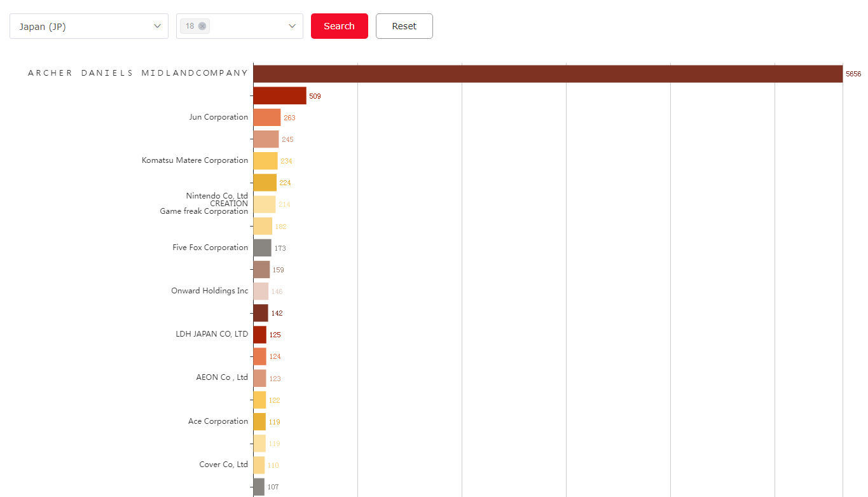Viewport: 868px width, 497px height.
Task: Select the gray Five Fox Corporation bar
Action: coord(262,248)
